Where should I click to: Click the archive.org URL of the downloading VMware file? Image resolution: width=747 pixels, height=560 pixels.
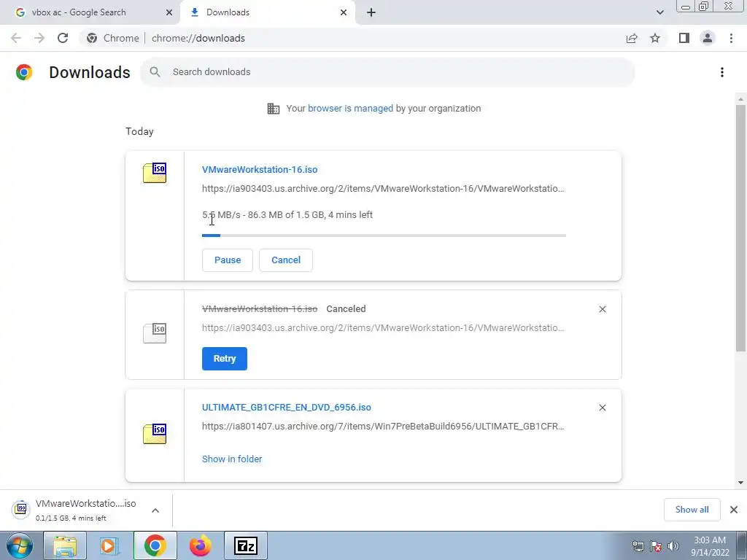[x=383, y=189]
